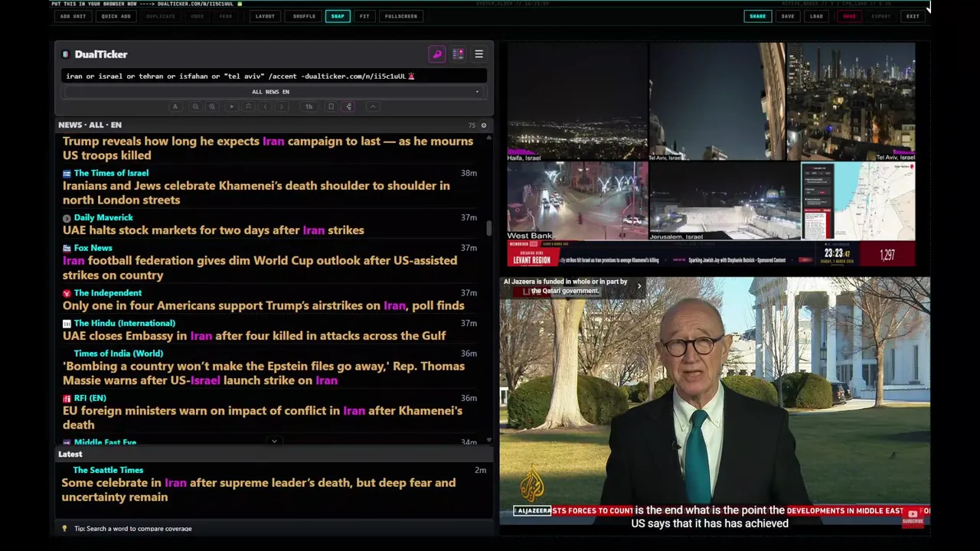Open The Hindu UAE Embassy headline
The height and width of the screenshot is (551, 980).
coord(254,336)
